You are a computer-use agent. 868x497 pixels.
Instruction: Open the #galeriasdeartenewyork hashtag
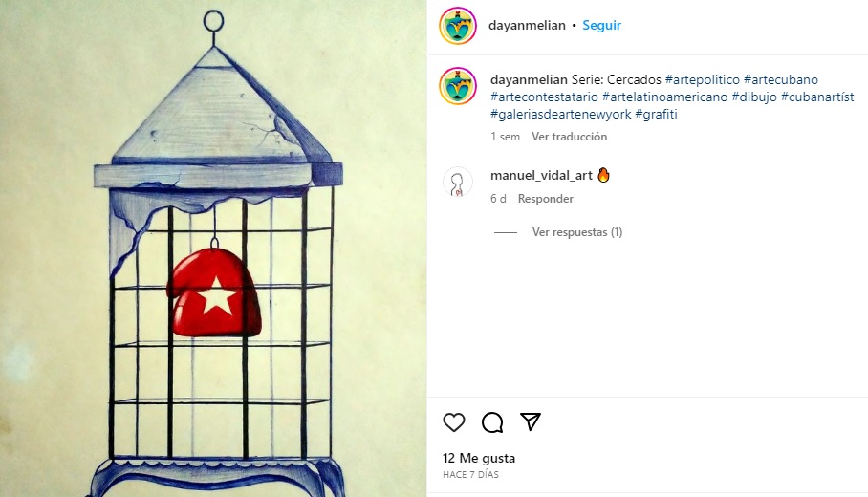tap(561, 114)
